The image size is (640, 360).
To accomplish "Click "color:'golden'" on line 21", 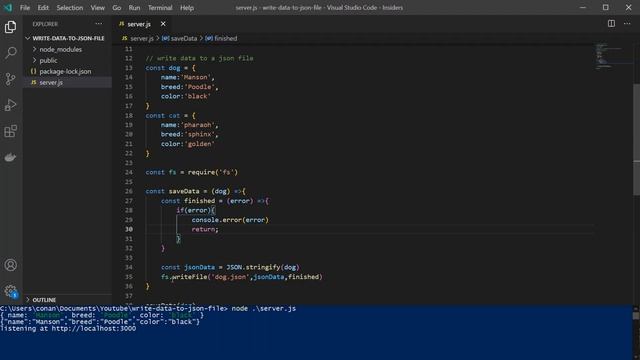I will (x=187, y=144).
